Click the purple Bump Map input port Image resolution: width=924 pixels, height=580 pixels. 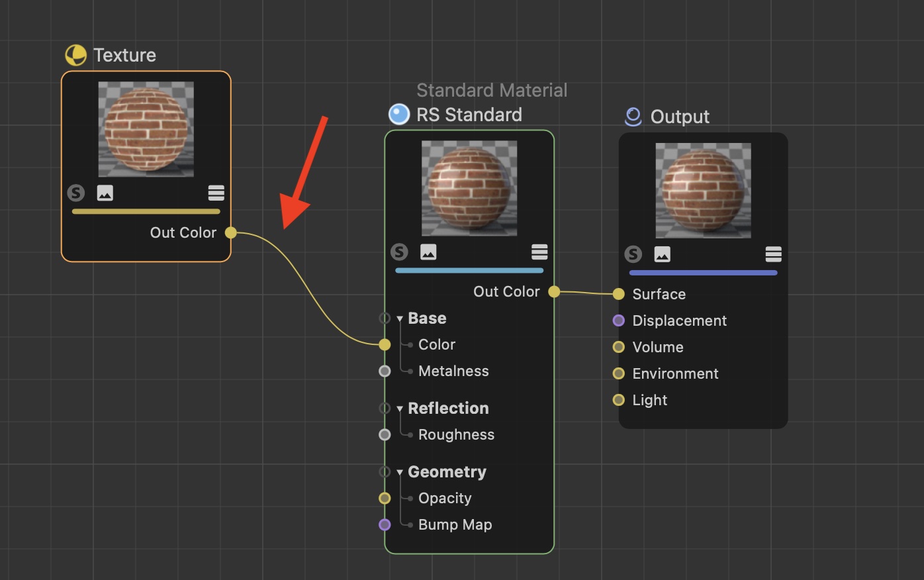pyautogui.click(x=385, y=524)
